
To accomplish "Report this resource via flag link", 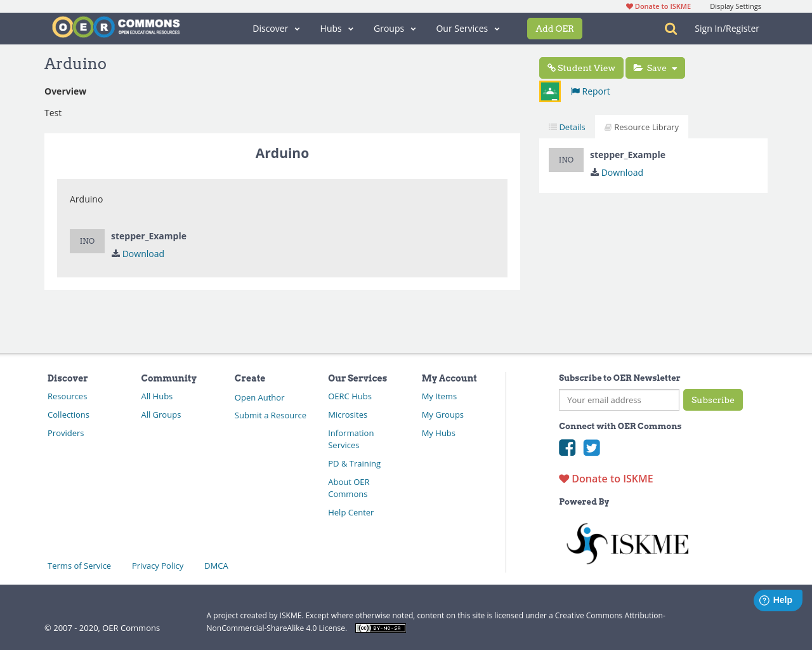I will 590,91.
